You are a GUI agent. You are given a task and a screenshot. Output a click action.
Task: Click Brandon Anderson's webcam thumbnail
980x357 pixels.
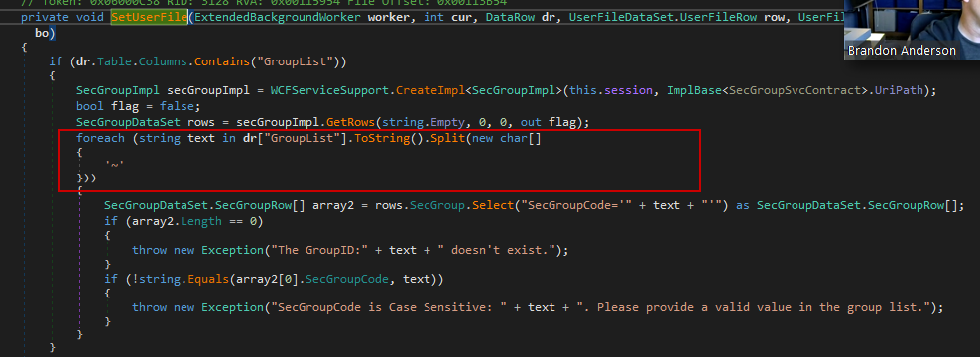(x=912, y=30)
